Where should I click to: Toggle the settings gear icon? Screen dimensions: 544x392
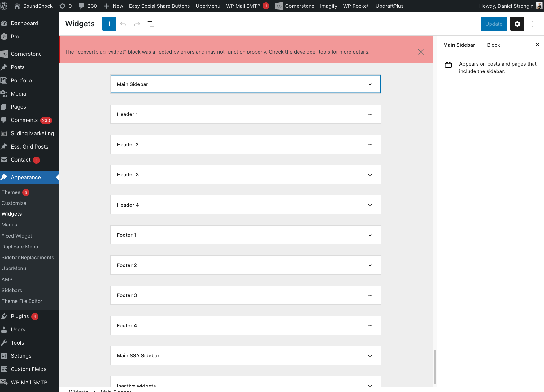coord(517,24)
